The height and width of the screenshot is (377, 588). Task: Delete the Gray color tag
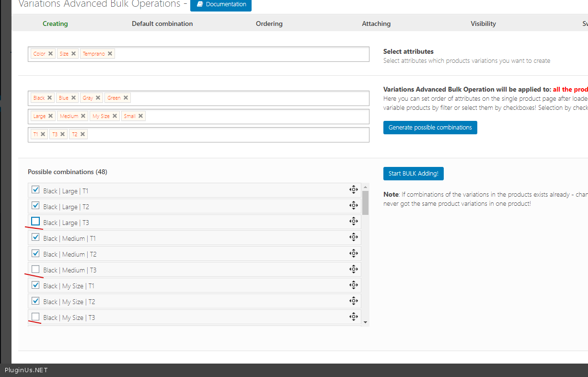98,98
